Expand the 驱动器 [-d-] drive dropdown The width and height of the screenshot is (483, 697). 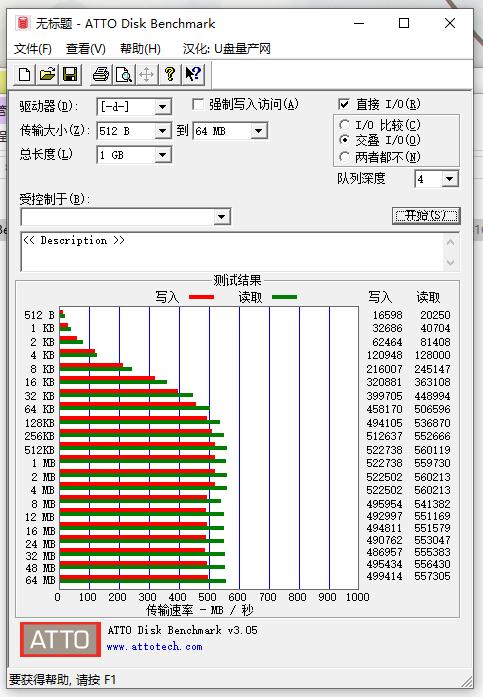coord(163,107)
